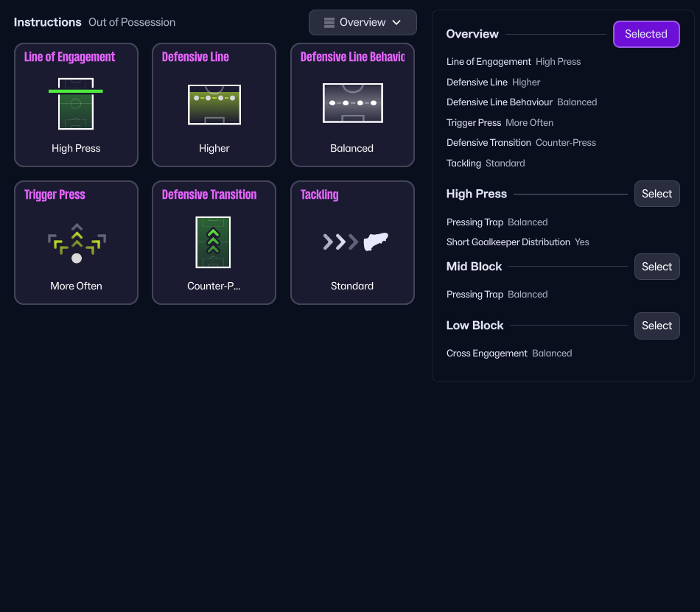Click the Tackling Standard overview row

click(486, 163)
